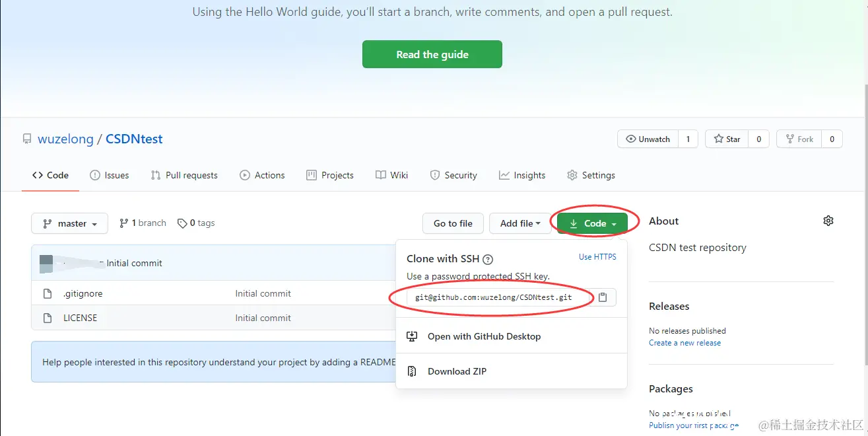
Task: Click the book icon of Wiki tab
Action: click(x=381, y=175)
